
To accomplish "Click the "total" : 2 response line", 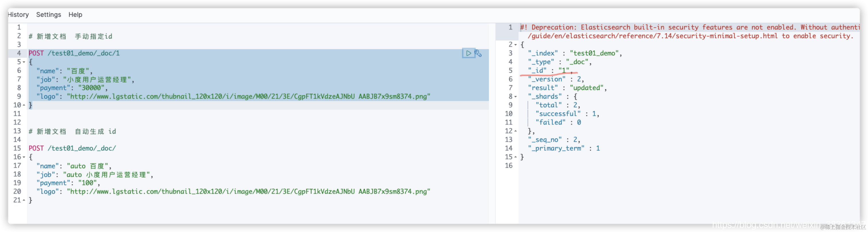I will point(558,105).
